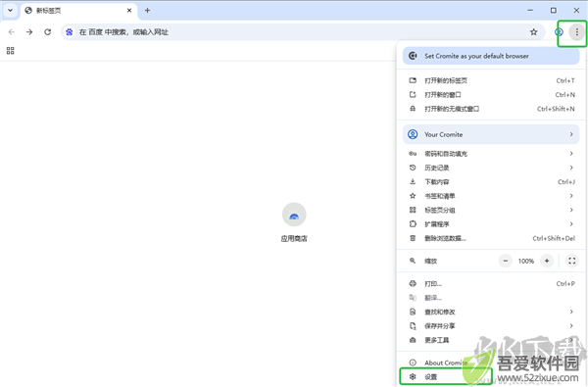Open 下载内容 from the menu
588x387 pixels.
pyautogui.click(x=491, y=182)
